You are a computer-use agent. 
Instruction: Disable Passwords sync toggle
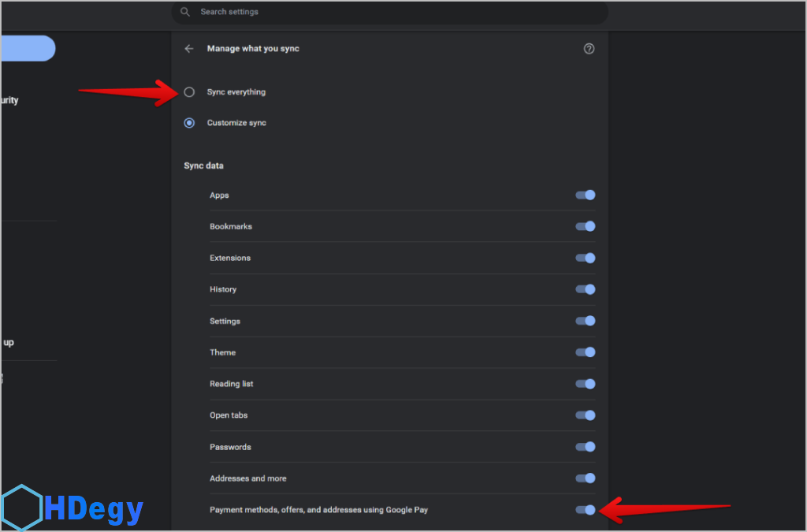click(585, 447)
